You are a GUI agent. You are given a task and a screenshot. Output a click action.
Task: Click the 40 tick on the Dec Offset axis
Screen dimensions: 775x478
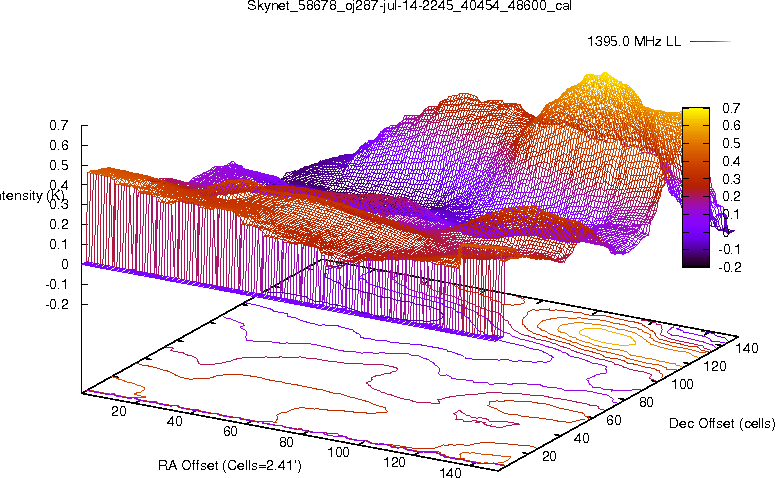[x=582, y=438]
